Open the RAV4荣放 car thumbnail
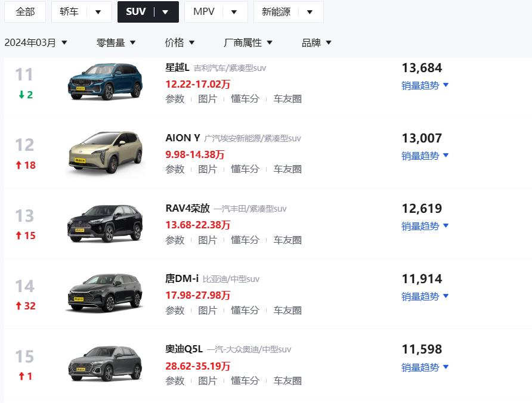 click(105, 223)
